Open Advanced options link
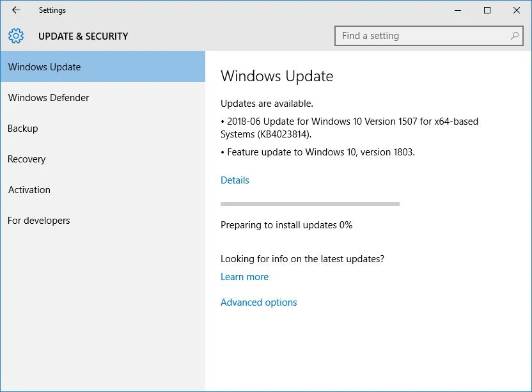 [258, 302]
